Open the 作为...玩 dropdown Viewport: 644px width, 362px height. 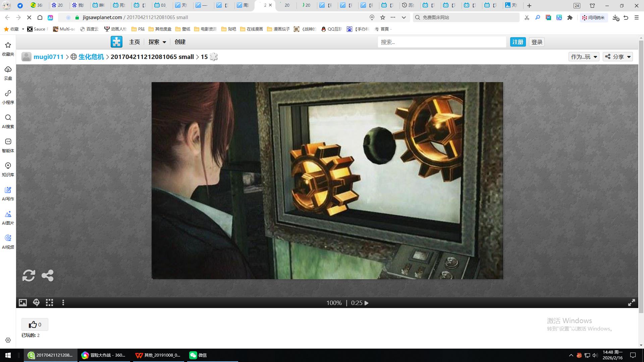point(584,57)
